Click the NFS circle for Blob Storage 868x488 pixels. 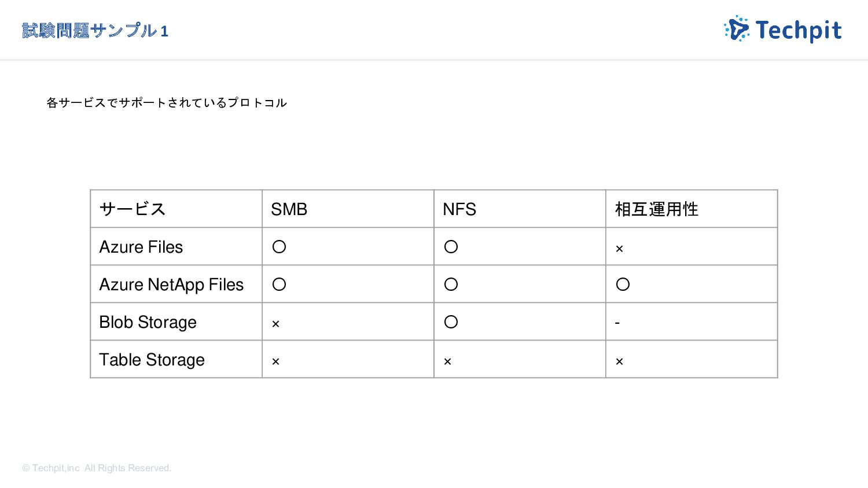[x=451, y=322]
